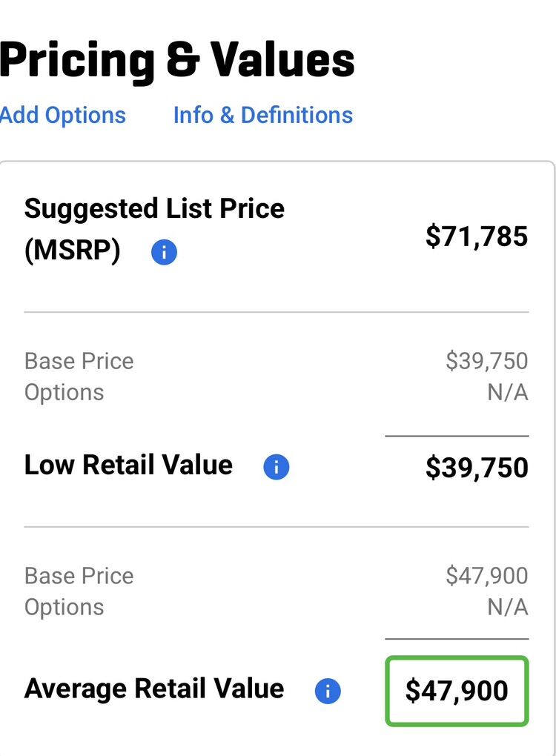Click info icon next to Low Retail Value

[276, 468]
